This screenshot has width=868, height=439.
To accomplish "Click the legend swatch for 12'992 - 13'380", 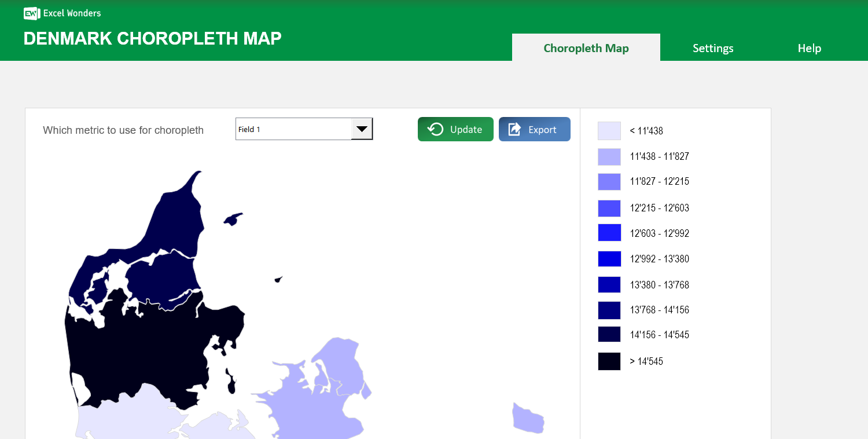I will point(609,258).
